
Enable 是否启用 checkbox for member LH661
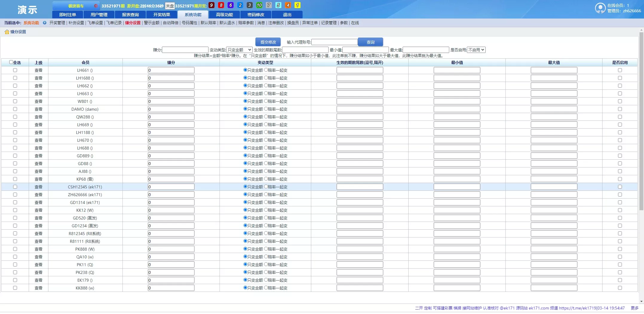[620, 70]
